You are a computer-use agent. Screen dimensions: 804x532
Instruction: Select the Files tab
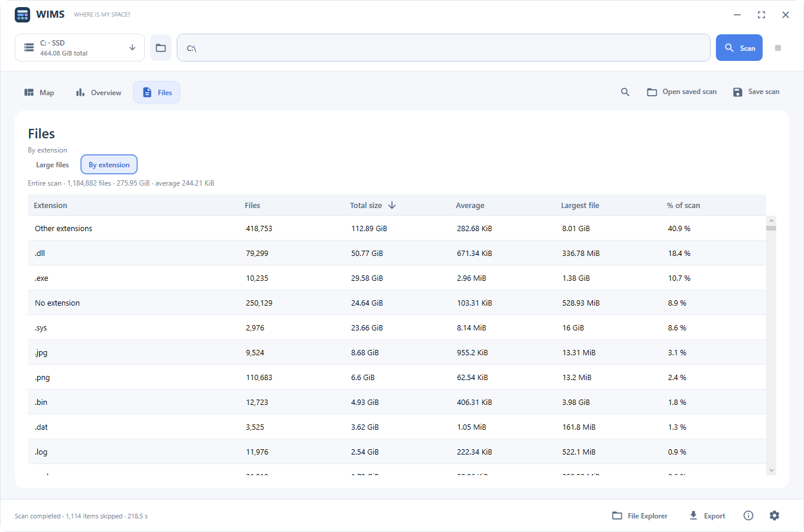tap(157, 92)
